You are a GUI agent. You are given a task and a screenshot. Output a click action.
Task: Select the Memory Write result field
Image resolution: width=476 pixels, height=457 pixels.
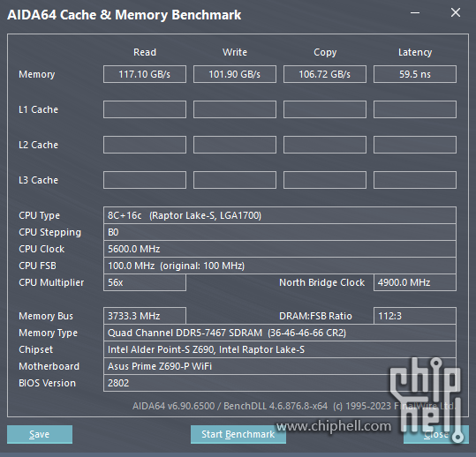point(235,74)
